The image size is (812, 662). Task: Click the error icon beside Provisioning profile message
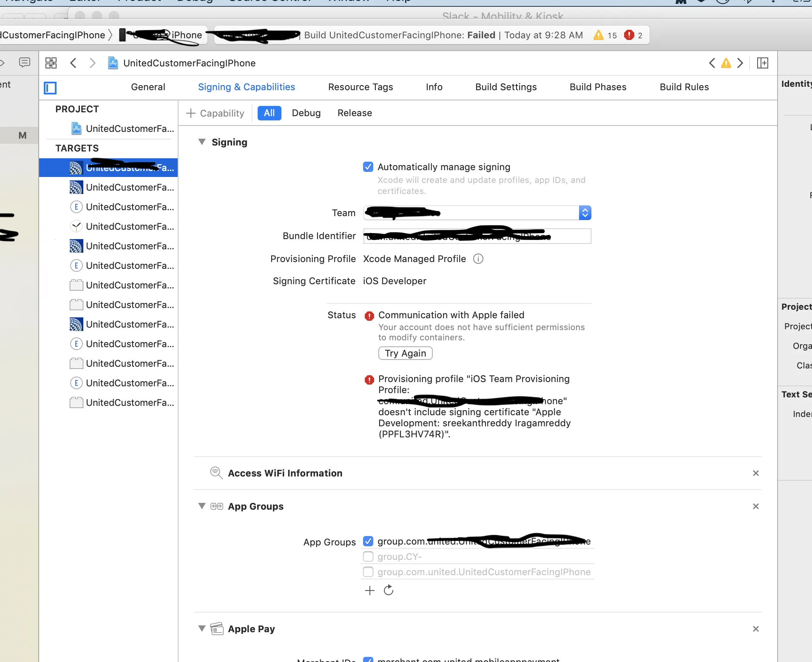pos(369,380)
